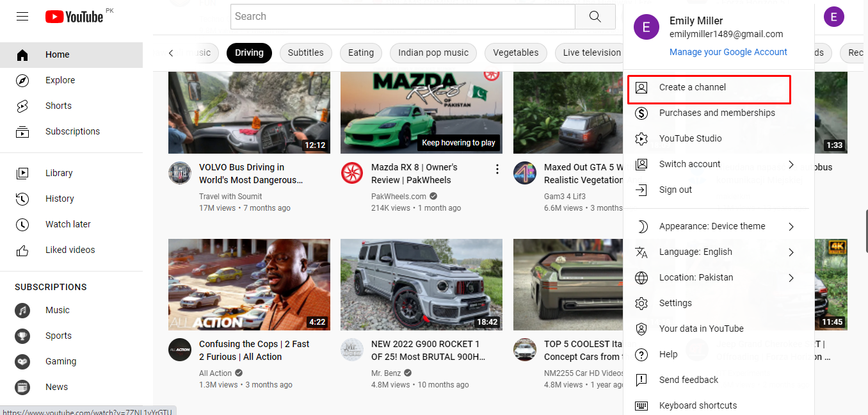Viewport: 868px width, 415px height.
Task: Open Shorts from the sidebar
Action: click(x=58, y=105)
